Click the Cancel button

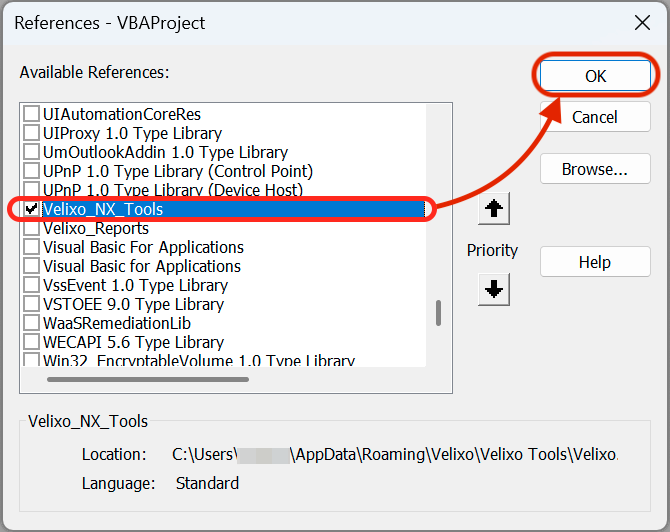click(594, 117)
